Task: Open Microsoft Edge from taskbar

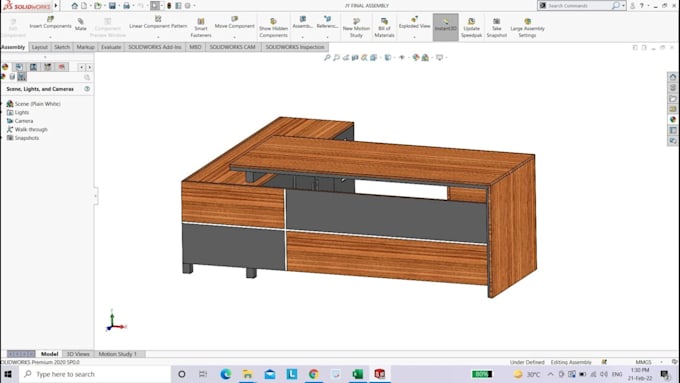Action: point(226,374)
